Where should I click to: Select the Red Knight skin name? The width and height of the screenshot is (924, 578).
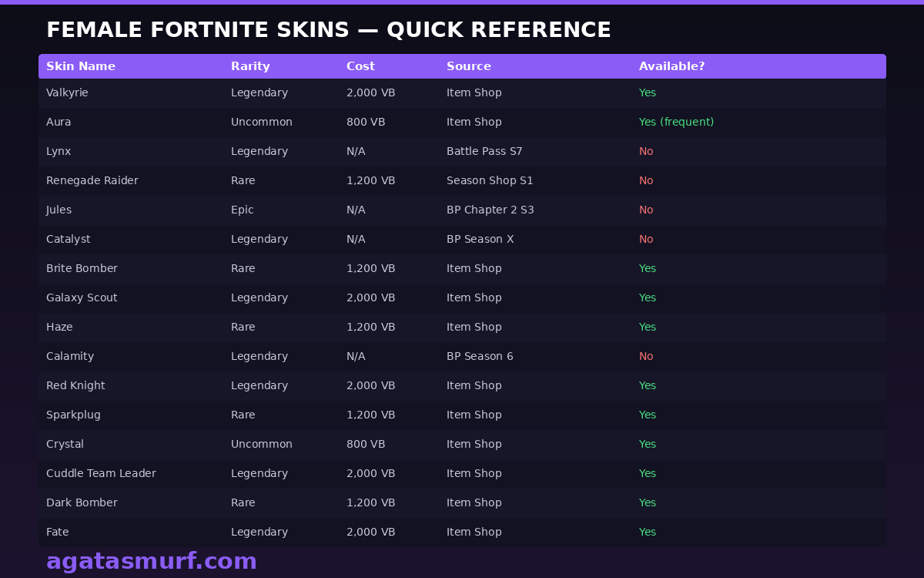(75, 385)
